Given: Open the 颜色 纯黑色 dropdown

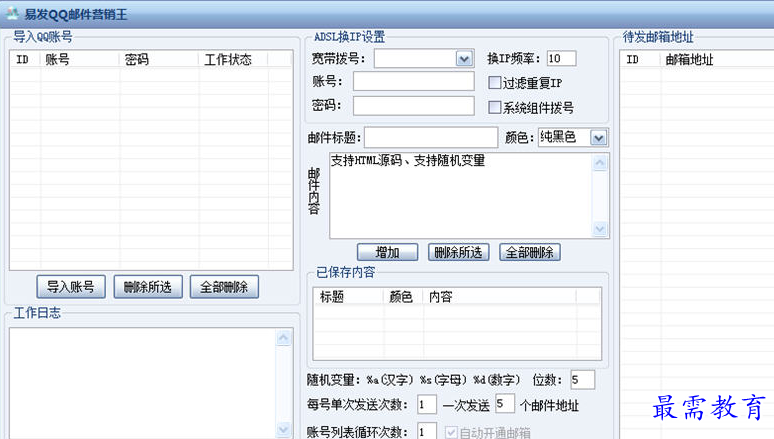Looking at the screenshot, I should tap(598, 138).
